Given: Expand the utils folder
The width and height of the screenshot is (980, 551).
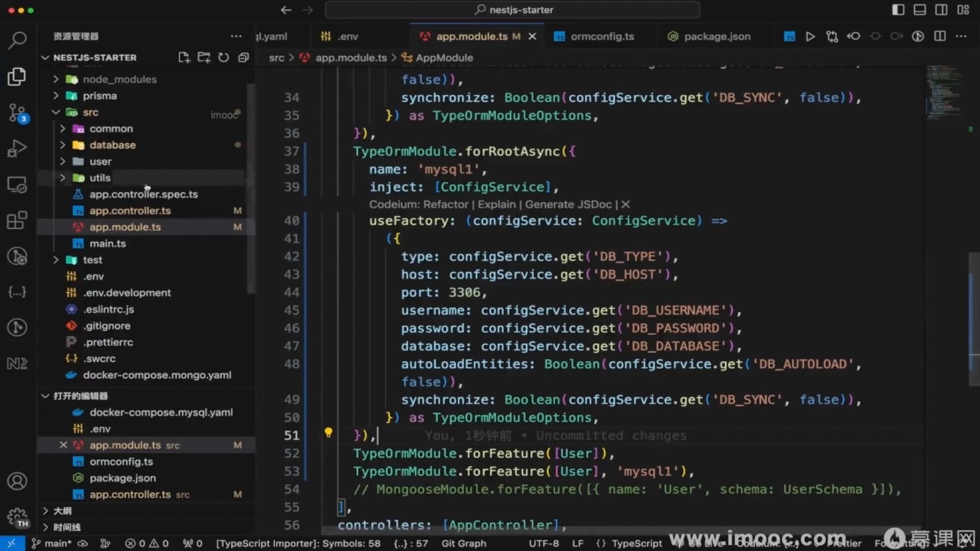Looking at the screenshot, I should click(63, 178).
